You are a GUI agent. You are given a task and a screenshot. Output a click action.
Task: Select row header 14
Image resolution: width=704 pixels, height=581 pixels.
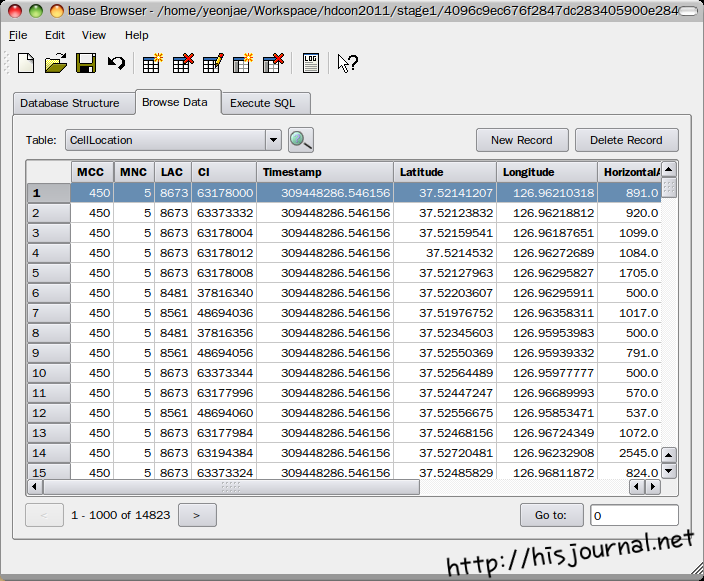48,453
